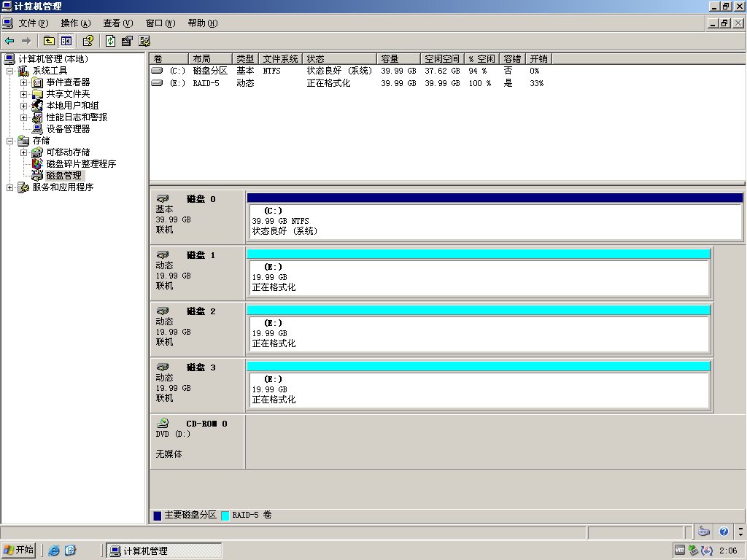747x560 pixels.
Task: Click the 磁盘 2 drive icon
Action: tap(163, 311)
